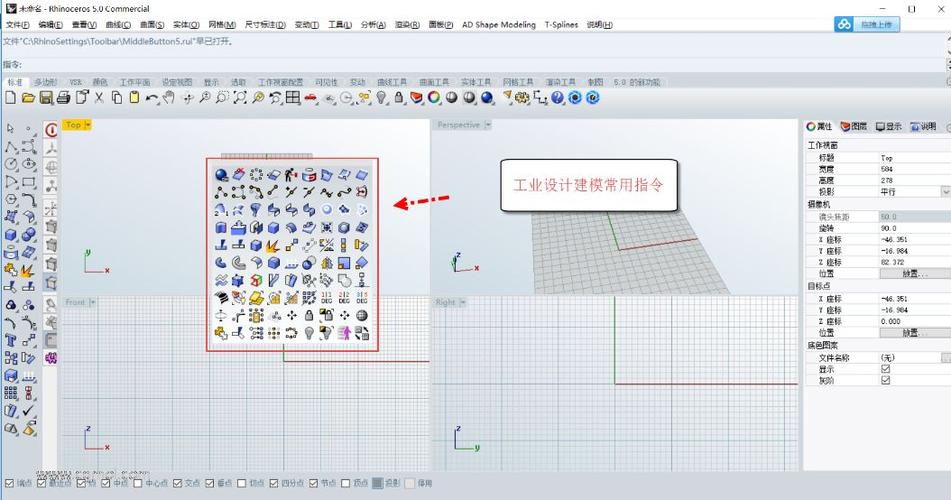Open the Perspective viewport title dropdown arrow
Screen dimensions: 951x500
point(488,124)
